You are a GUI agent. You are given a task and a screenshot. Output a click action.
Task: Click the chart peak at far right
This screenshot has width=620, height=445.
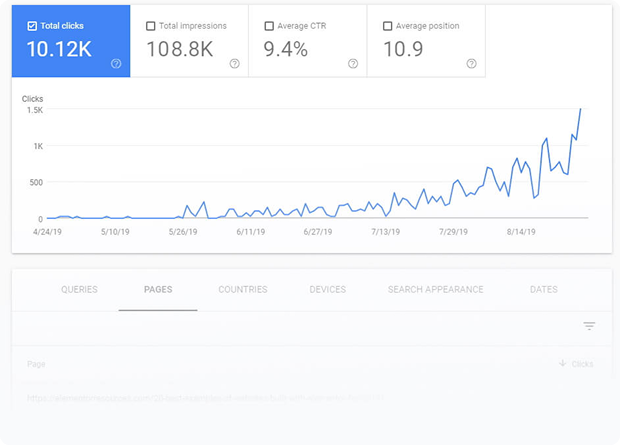(x=580, y=109)
